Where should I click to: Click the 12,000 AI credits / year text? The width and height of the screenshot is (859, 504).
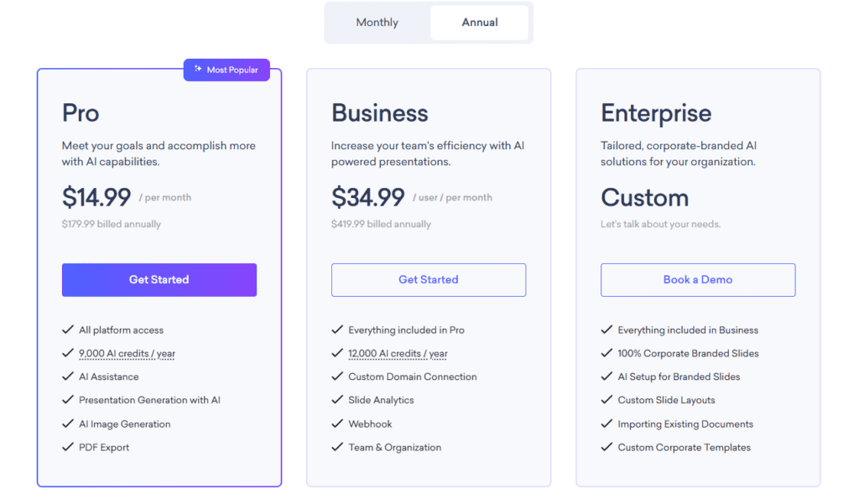point(398,354)
